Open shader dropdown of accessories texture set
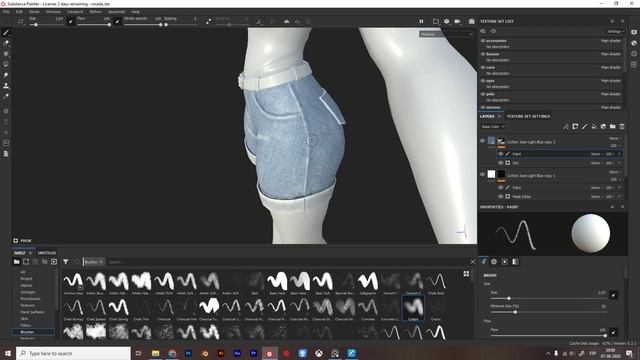The height and width of the screenshot is (360, 640). pyautogui.click(x=611, y=41)
